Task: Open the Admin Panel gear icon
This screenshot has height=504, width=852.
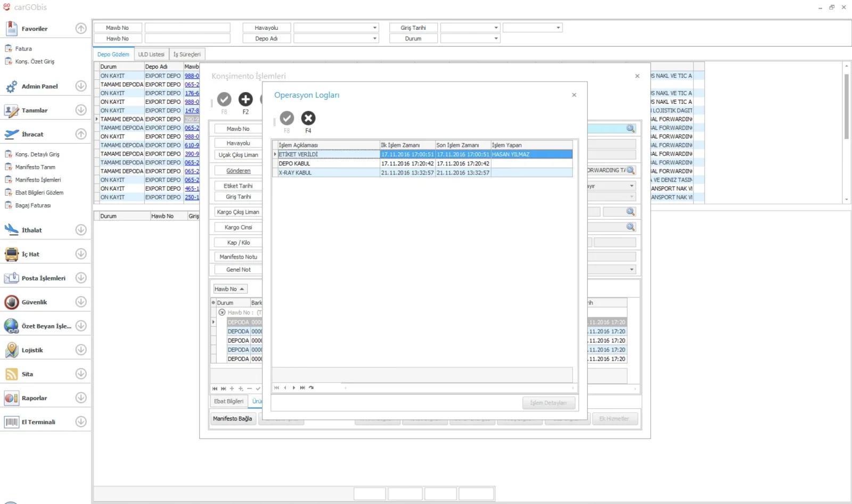Action: point(11,86)
